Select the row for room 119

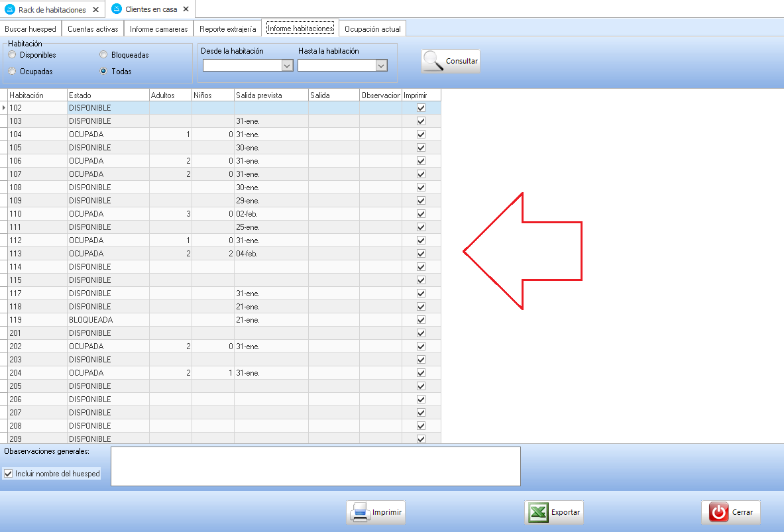(x=37, y=320)
